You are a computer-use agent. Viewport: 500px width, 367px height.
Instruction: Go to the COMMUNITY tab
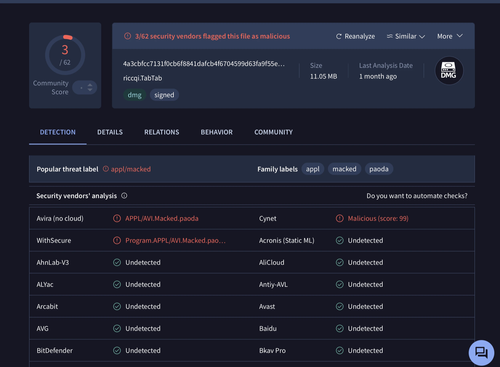coord(273,132)
